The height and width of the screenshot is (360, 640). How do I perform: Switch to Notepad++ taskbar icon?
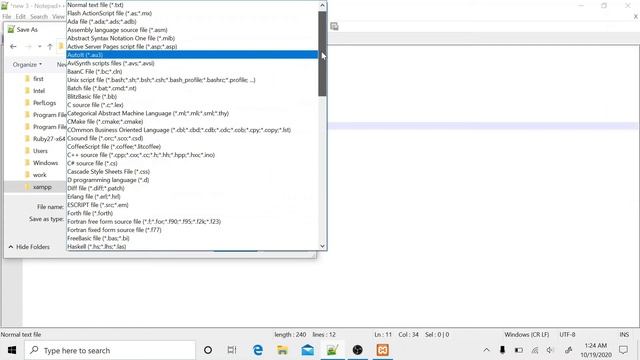click(x=332, y=350)
